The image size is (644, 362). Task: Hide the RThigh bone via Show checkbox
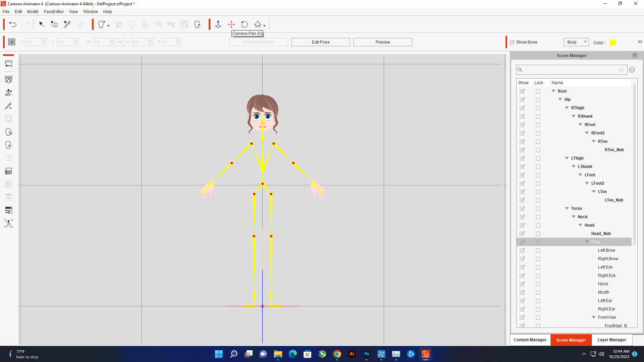point(522,108)
